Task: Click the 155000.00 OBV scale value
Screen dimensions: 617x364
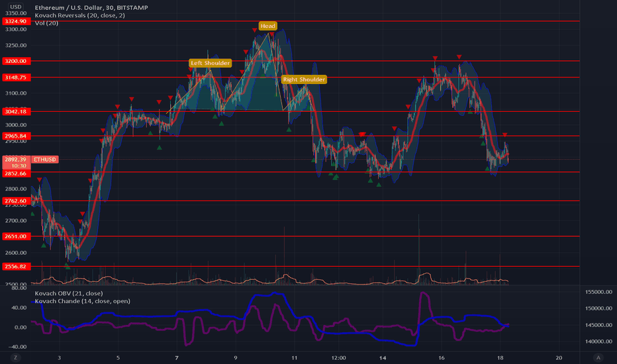Action: (x=598, y=292)
